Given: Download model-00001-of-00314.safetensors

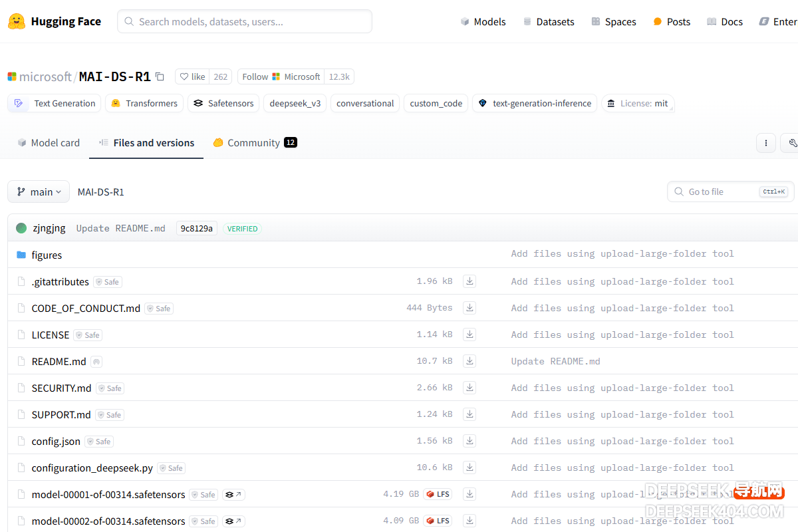Looking at the screenshot, I should (469, 494).
